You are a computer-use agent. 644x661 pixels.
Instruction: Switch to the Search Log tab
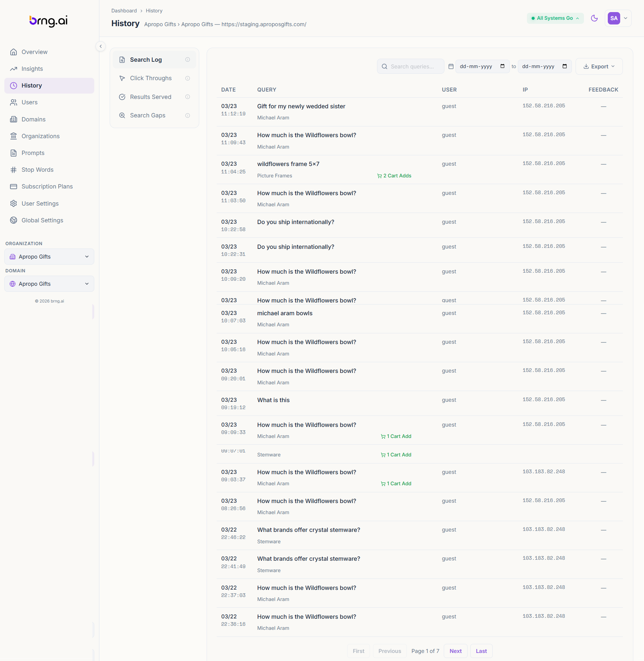click(154, 60)
